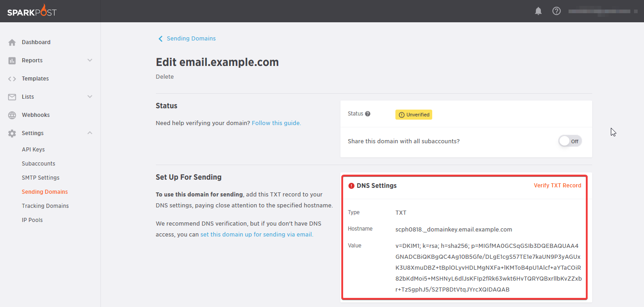Click the Lists envelope icon

[12, 97]
